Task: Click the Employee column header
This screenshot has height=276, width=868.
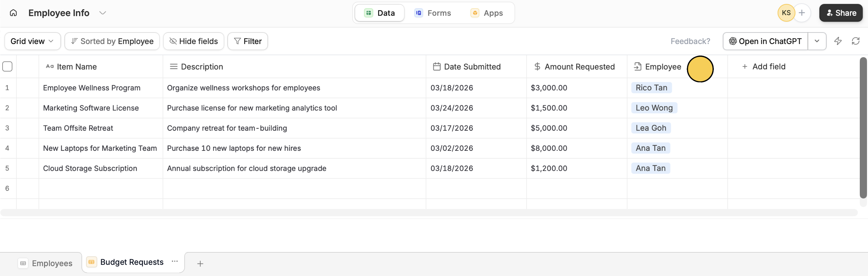Action: coord(677,67)
